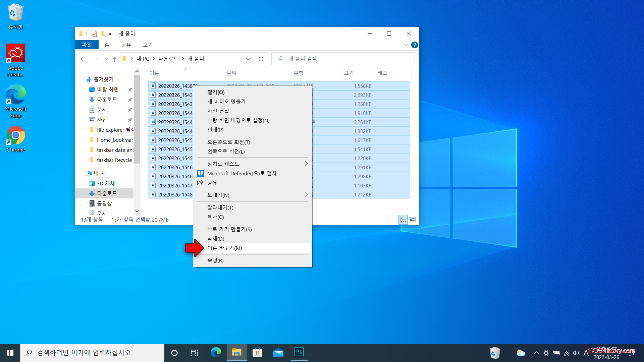Switch to large thumbnails view icon
This screenshot has height=362, width=644.
coord(413,220)
